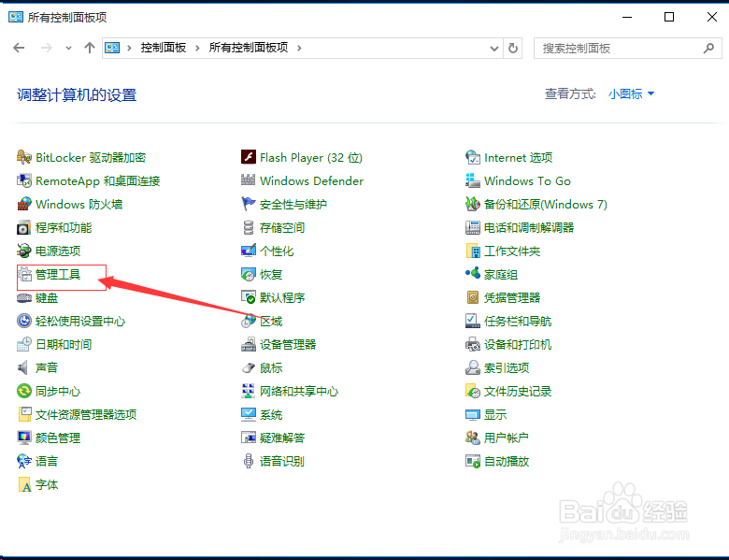The width and height of the screenshot is (729, 560).
Task: Open 轻松使用设置中心 icon
Action: pos(23,321)
